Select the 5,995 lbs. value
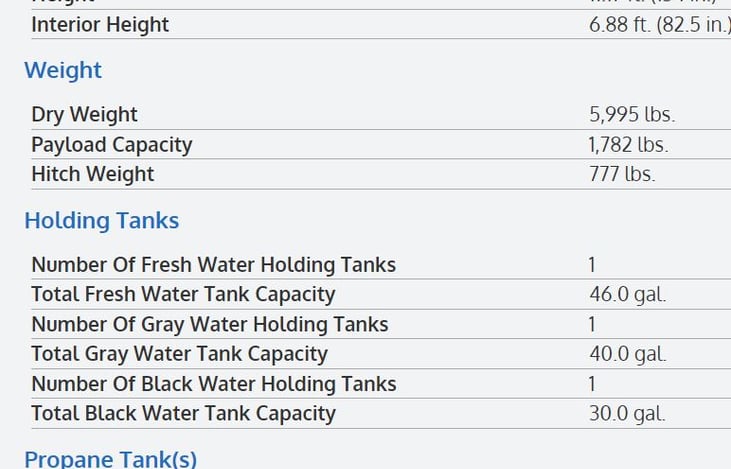The height and width of the screenshot is (469, 731). click(632, 115)
